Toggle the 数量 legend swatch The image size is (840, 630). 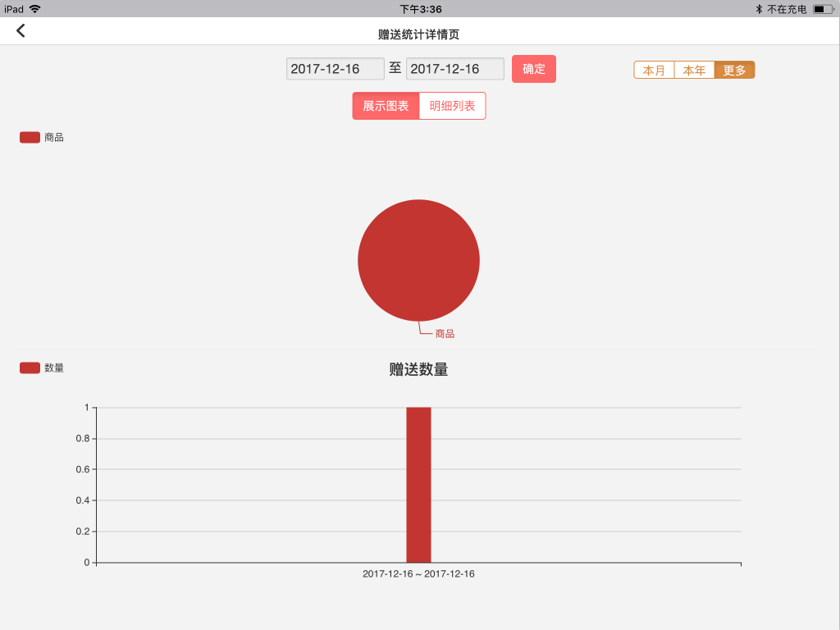point(30,368)
